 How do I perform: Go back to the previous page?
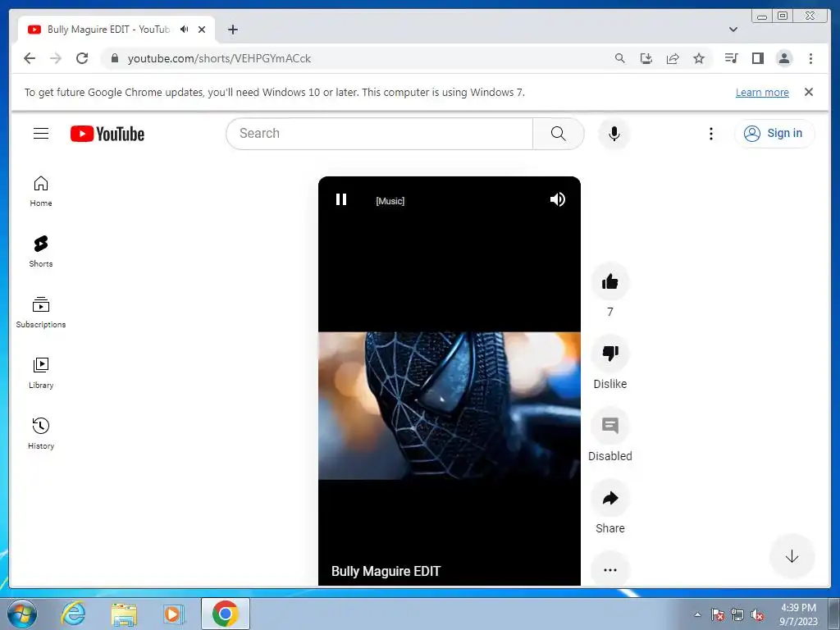[30, 58]
